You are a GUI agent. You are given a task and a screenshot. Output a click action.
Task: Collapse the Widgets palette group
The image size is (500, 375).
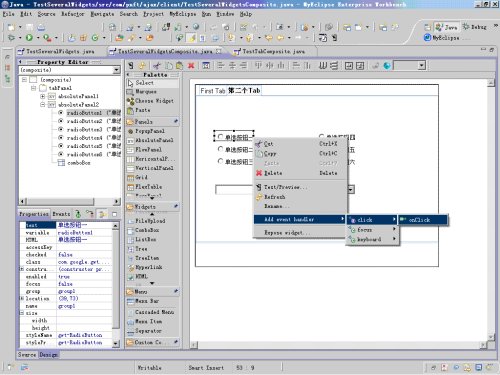tap(153, 207)
